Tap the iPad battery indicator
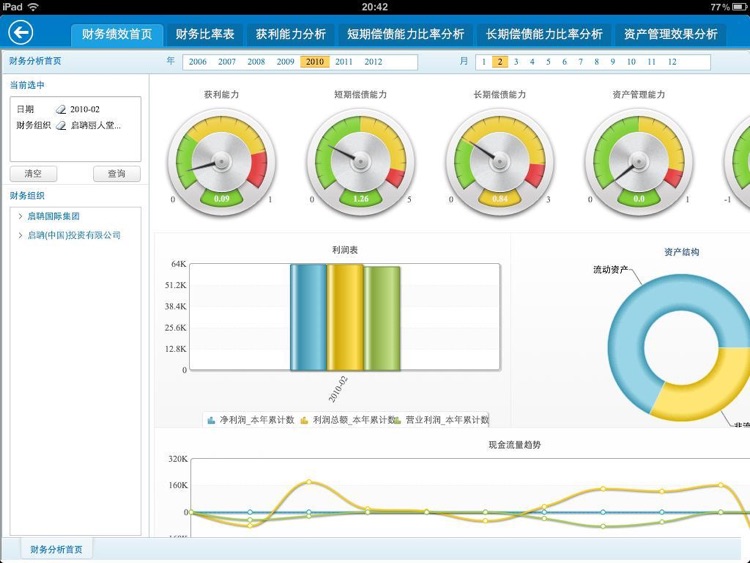Viewport: 750px width, 563px height. click(739, 7)
